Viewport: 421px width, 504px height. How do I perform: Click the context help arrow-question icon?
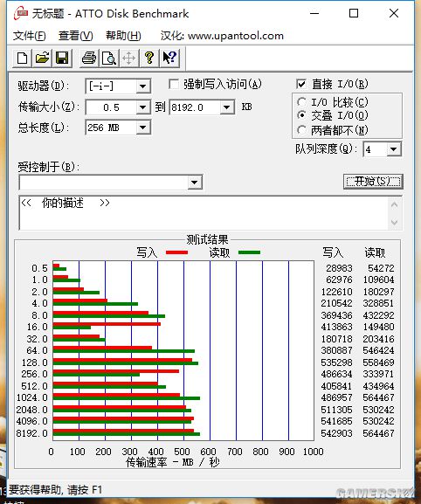point(169,59)
